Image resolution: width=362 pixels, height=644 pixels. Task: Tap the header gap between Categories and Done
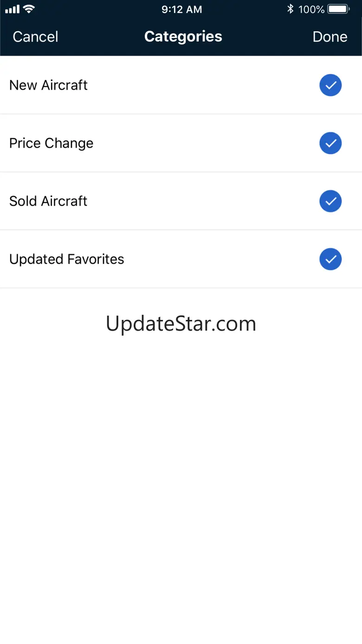pyautogui.click(x=267, y=37)
